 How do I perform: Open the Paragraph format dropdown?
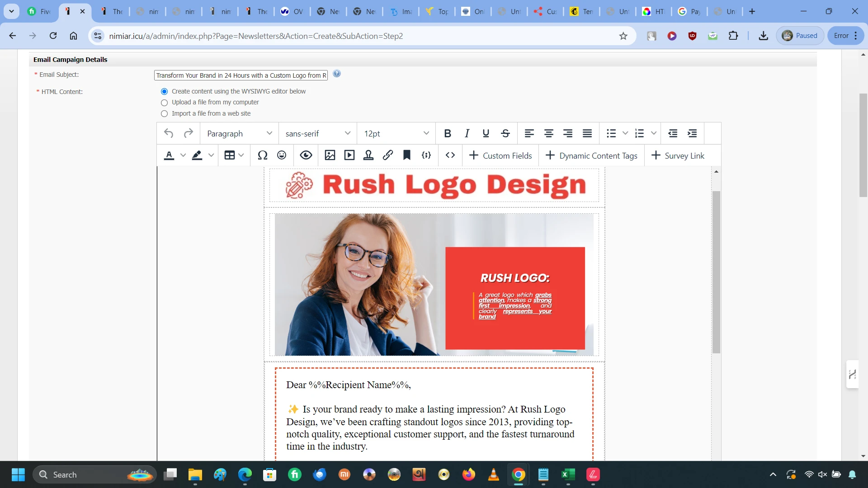point(239,133)
